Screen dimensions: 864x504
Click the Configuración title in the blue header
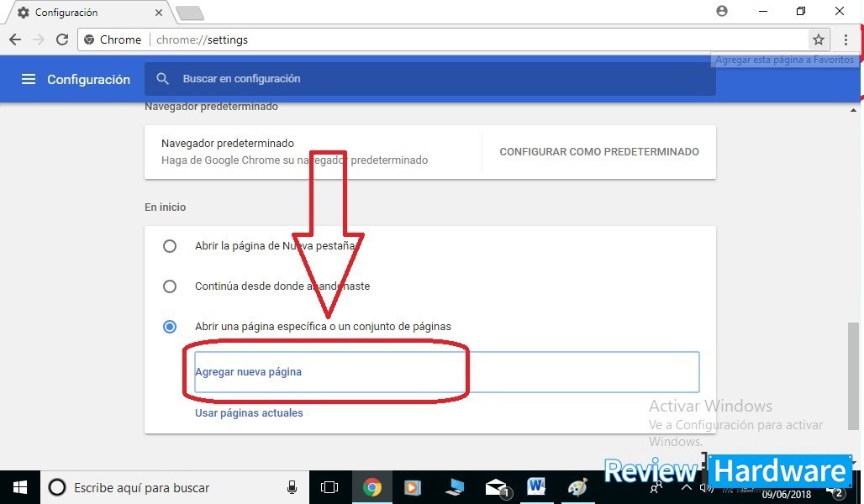coord(89,79)
